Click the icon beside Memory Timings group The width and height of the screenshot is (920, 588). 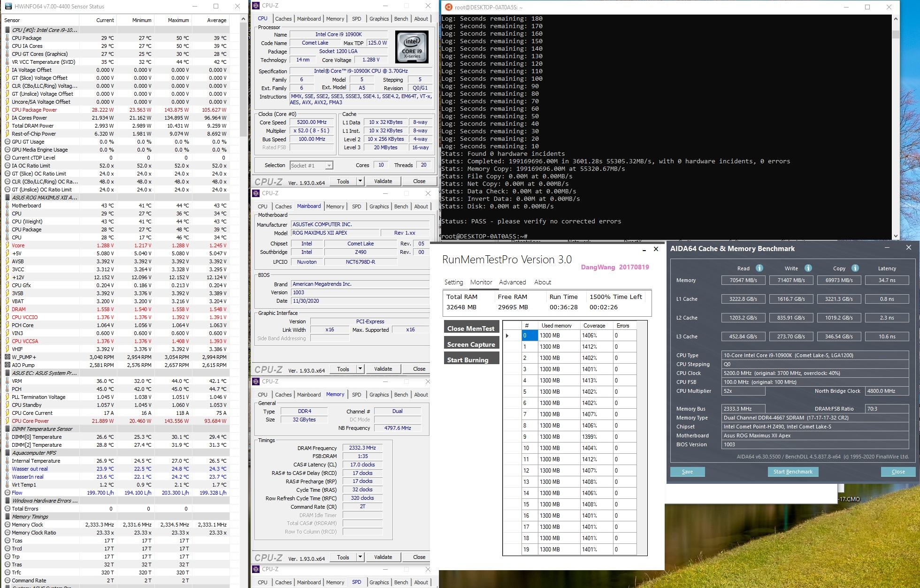[7, 517]
